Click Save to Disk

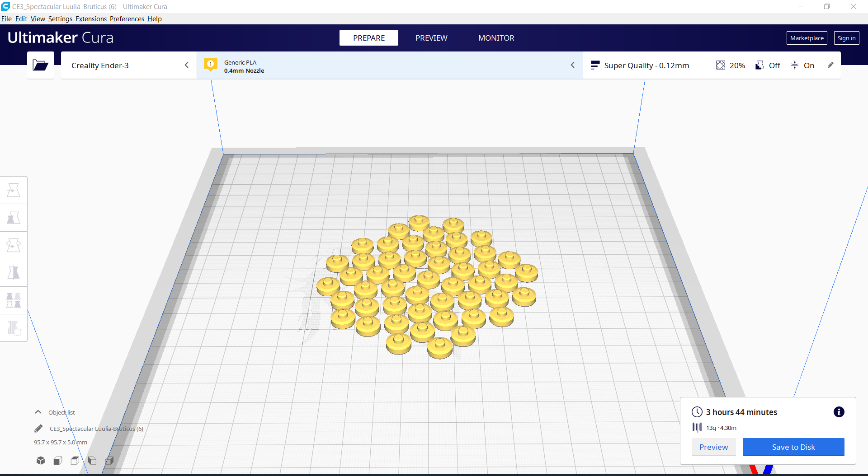793,447
